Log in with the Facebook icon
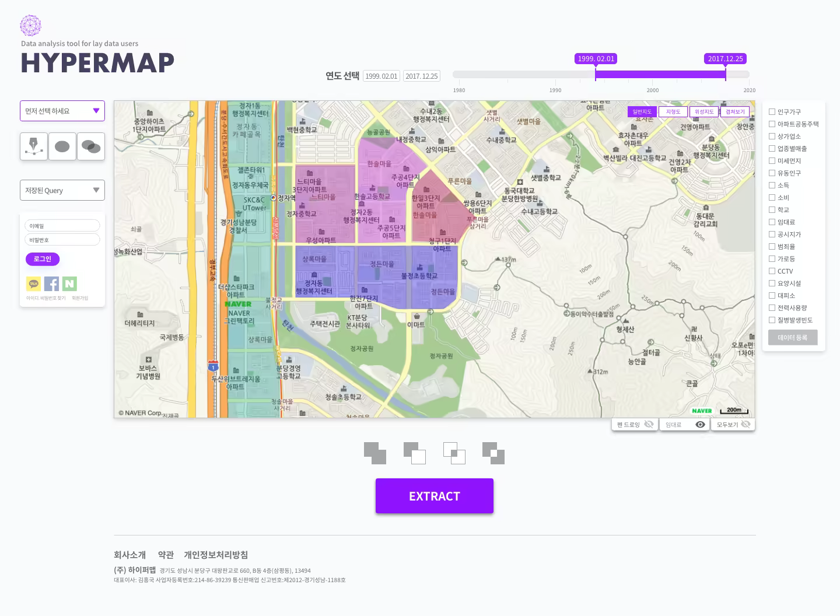 [x=51, y=283]
